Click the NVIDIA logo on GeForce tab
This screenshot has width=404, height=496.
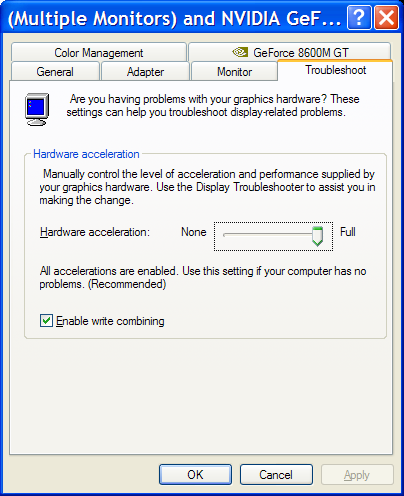click(x=240, y=52)
